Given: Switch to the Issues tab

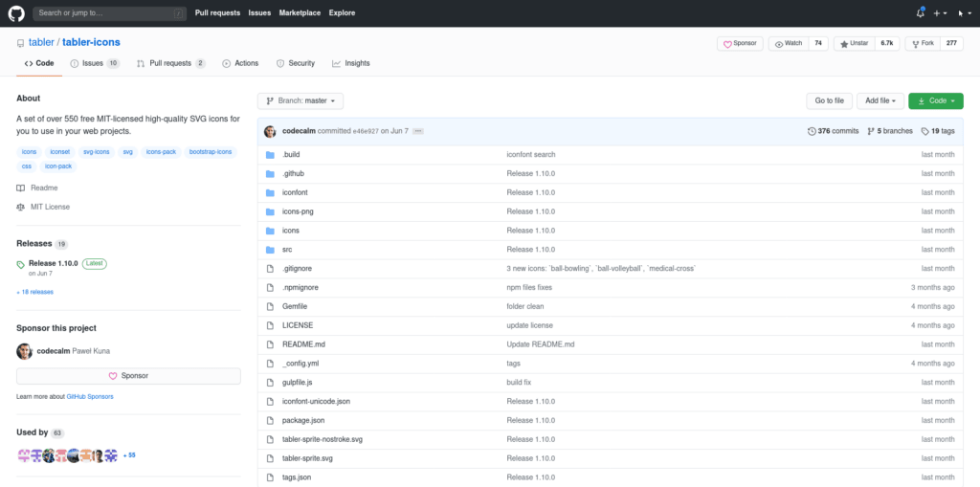Looking at the screenshot, I should (x=95, y=63).
